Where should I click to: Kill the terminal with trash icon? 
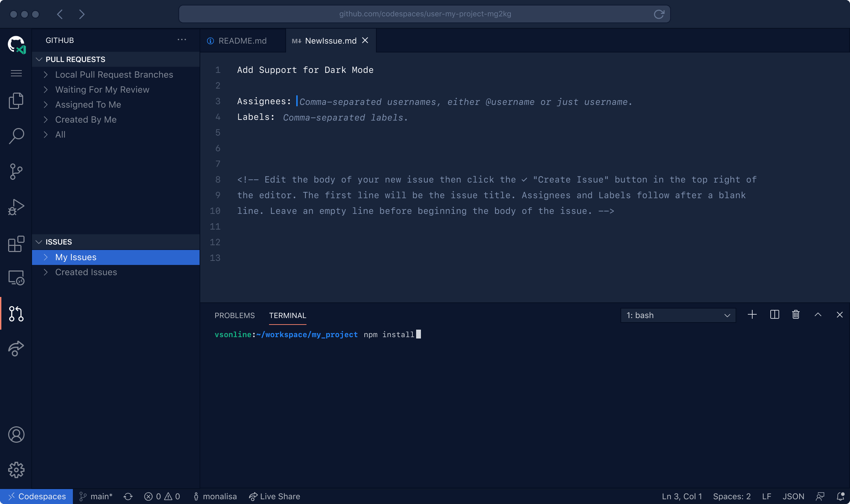(x=796, y=315)
